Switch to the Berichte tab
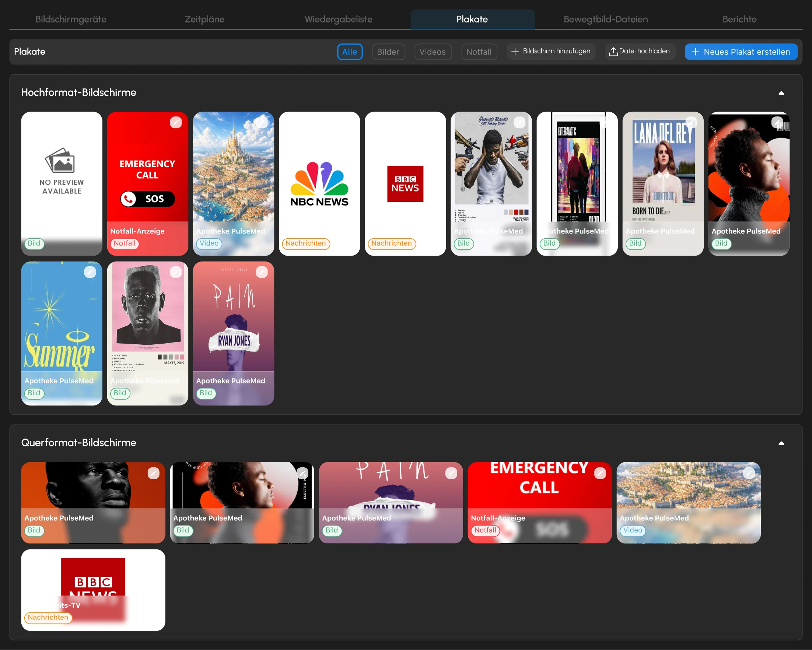The height and width of the screenshot is (650, 812). point(739,19)
